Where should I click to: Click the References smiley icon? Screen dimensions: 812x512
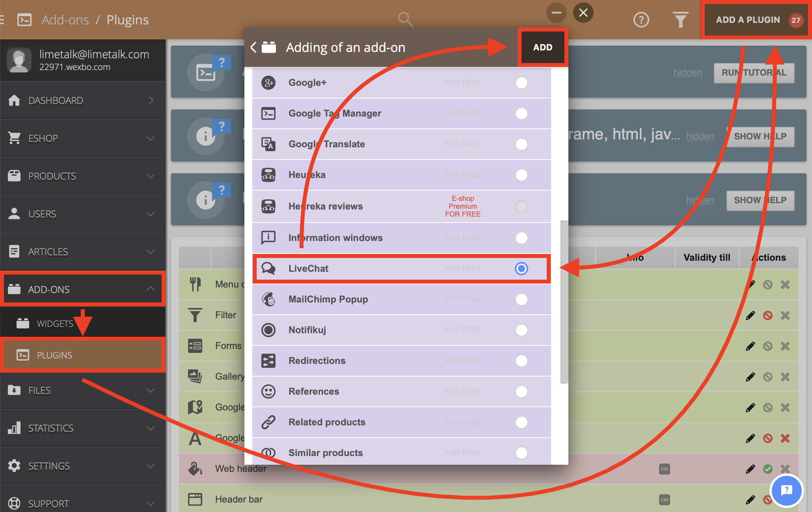tap(268, 391)
